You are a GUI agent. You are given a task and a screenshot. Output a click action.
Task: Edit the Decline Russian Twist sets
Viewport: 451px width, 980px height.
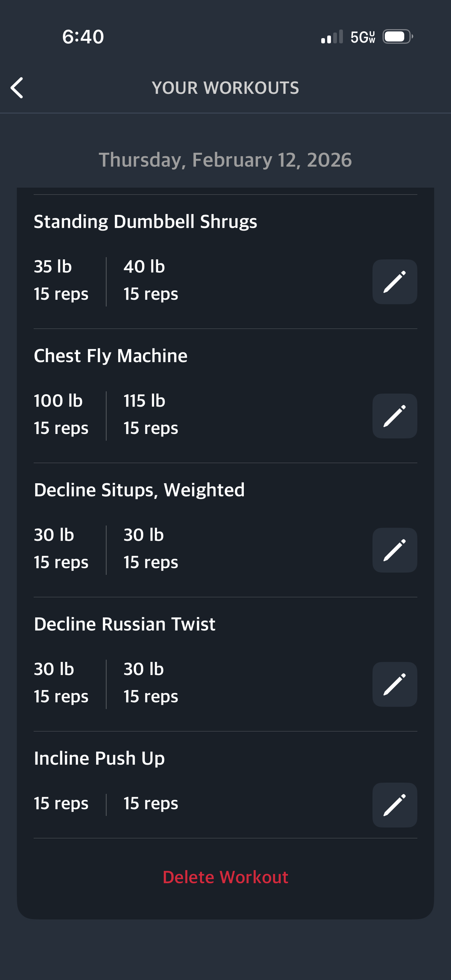coord(394,684)
